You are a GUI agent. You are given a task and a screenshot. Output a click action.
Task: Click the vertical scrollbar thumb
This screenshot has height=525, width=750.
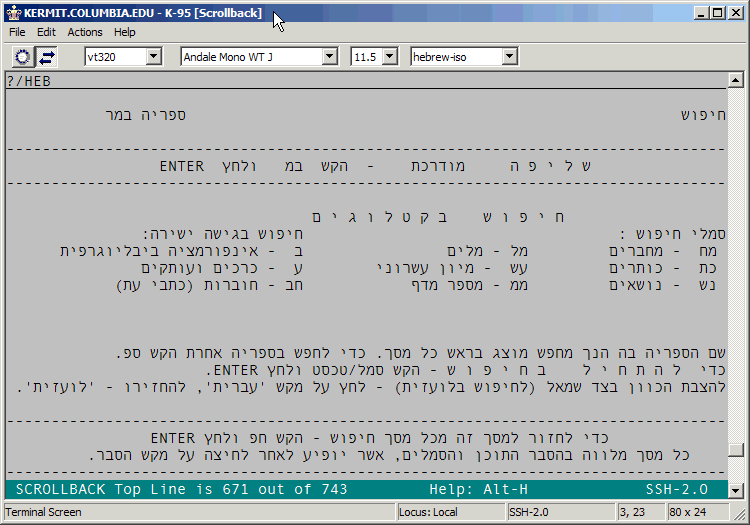pyautogui.click(x=736, y=450)
